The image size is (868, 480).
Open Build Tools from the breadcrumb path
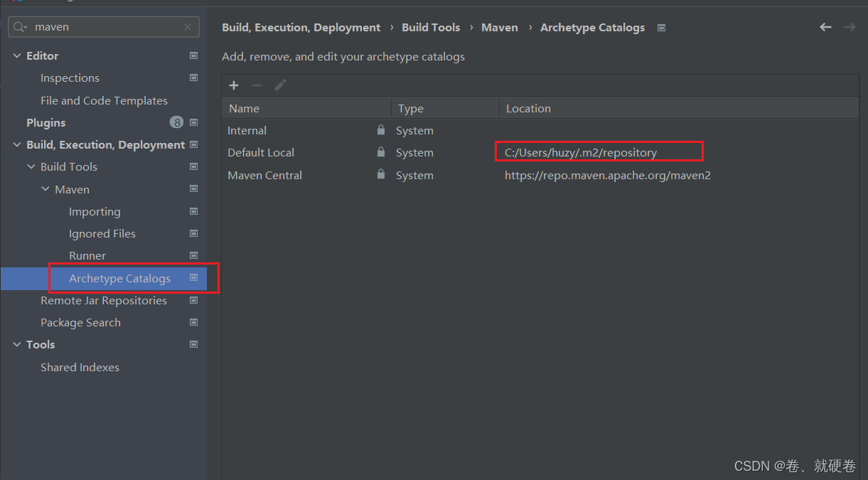tap(431, 27)
